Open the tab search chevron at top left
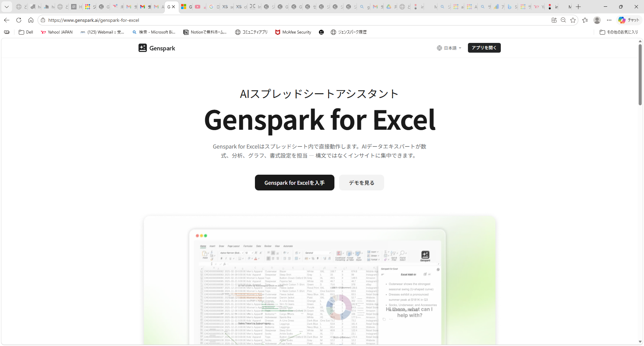644x346 pixels. [7, 7]
